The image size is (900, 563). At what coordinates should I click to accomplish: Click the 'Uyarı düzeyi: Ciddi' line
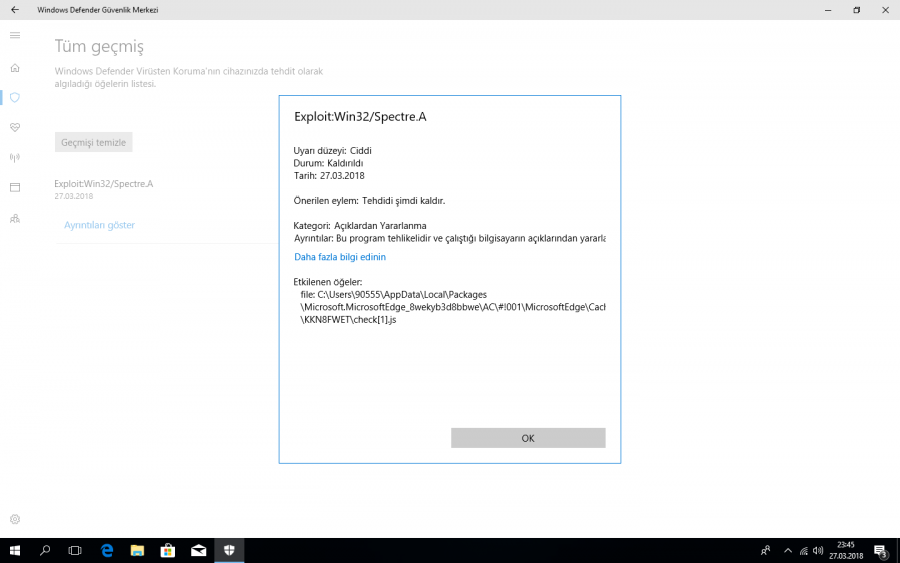[x=332, y=150]
